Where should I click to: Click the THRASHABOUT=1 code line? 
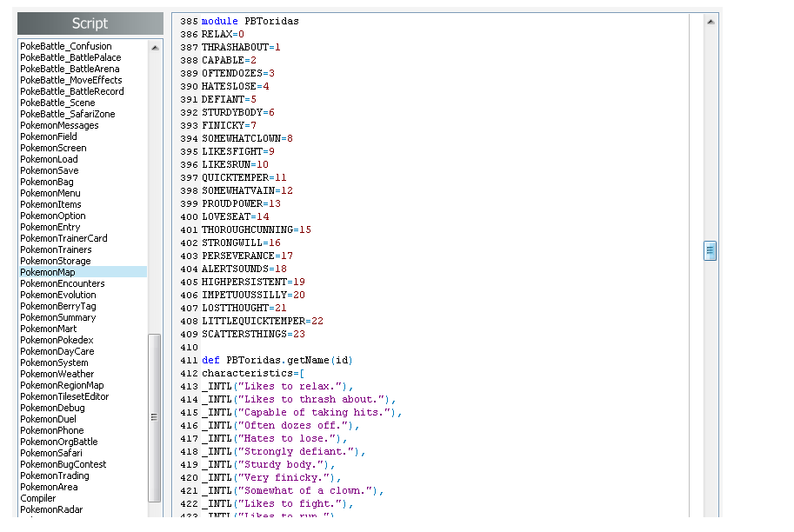click(241, 47)
